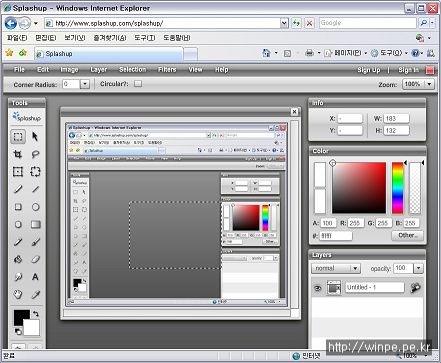Click the IE Home icon

point(266,53)
